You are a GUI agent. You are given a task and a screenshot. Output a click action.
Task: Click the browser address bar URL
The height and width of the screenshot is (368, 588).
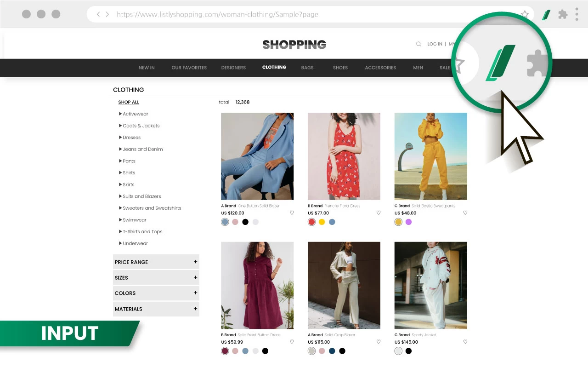click(217, 14)
